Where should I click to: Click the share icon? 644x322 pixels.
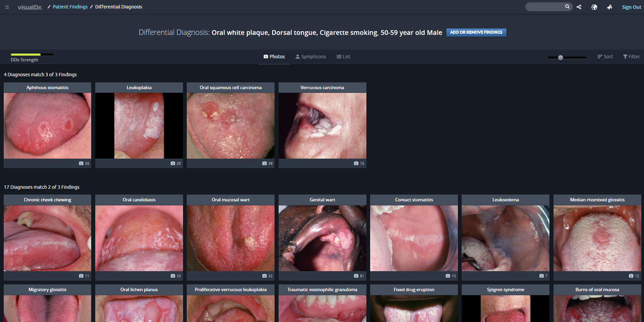tap(579, 7)
